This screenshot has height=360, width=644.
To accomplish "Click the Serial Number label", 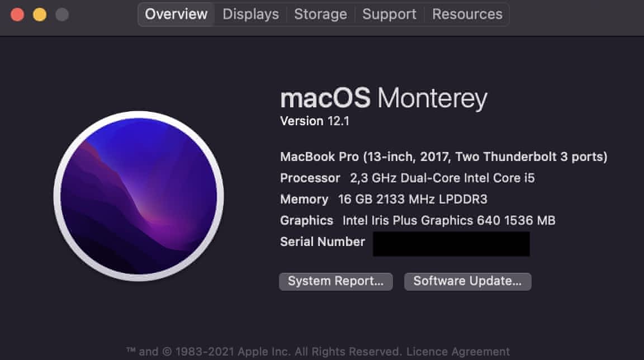I will click(323, 241).
